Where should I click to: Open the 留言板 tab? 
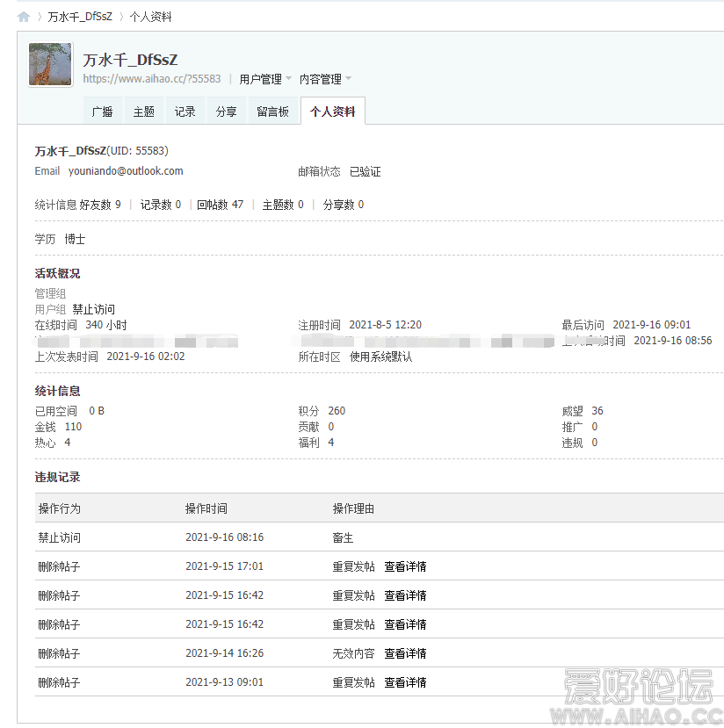272,111
